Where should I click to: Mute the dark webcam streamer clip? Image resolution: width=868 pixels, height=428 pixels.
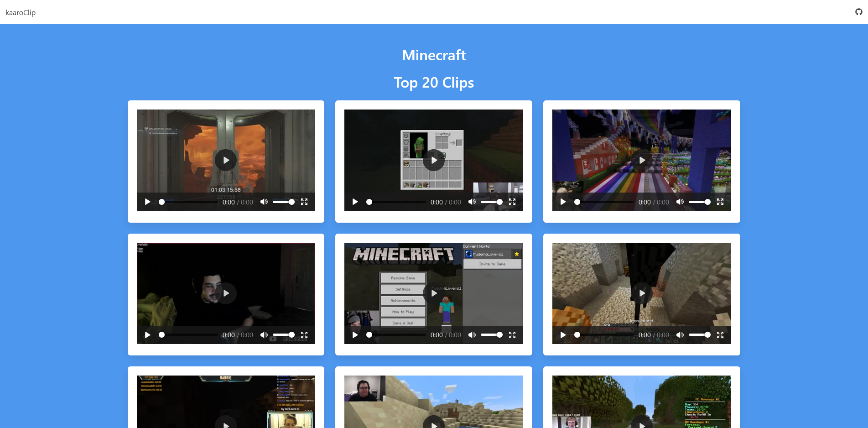tap(264, 335)
